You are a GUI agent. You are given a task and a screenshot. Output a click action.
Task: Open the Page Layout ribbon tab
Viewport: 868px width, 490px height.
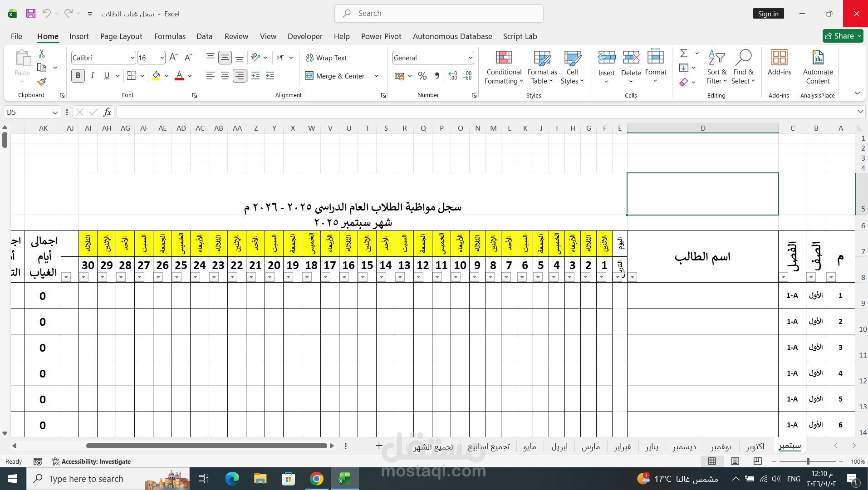click(x=121, y=36)
